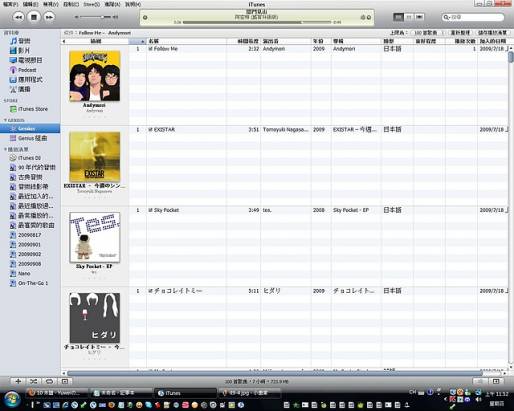Open the Podcast library in sidebar
This screenshot has height=411, width=514.
(23, 70)
